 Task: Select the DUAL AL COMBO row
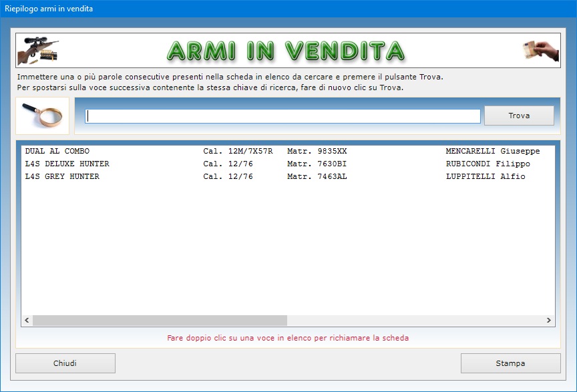coord(288,152)
